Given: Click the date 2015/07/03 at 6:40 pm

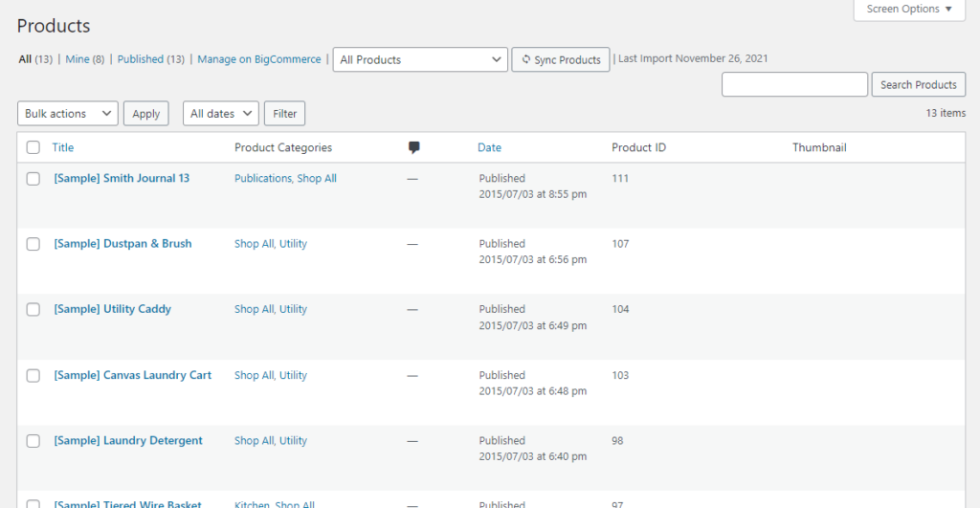Looking at the screenshot, I should point(532,456).
